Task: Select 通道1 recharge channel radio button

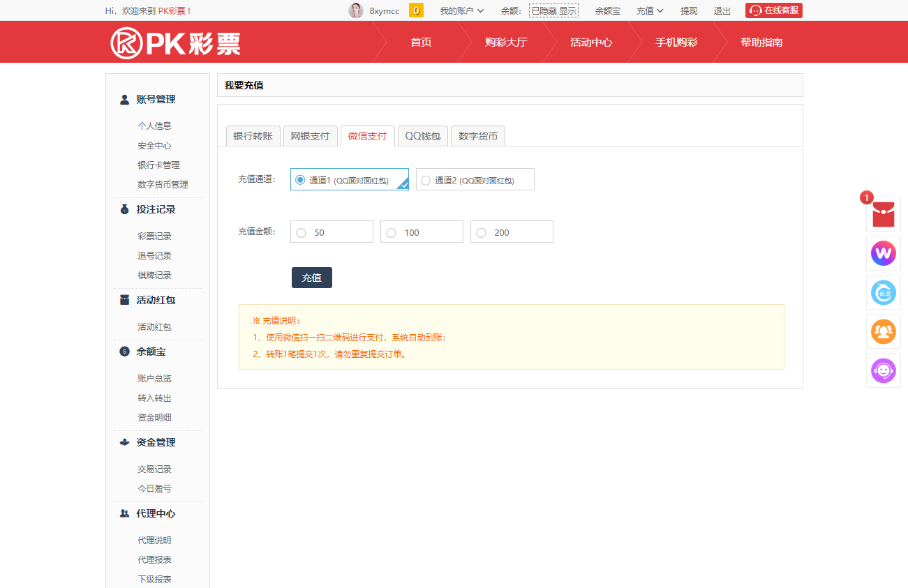Action: (x=300, y=180)
